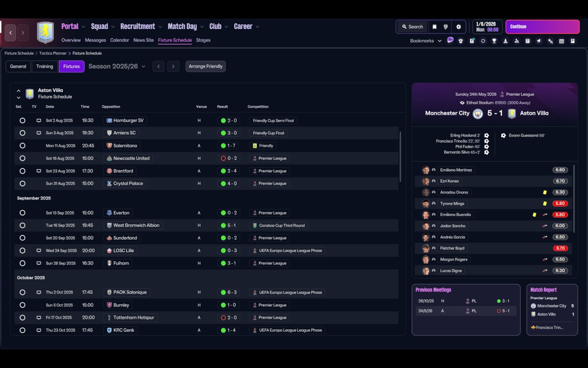
Task: Switch to the Stages tab
Action: (203, 40)
